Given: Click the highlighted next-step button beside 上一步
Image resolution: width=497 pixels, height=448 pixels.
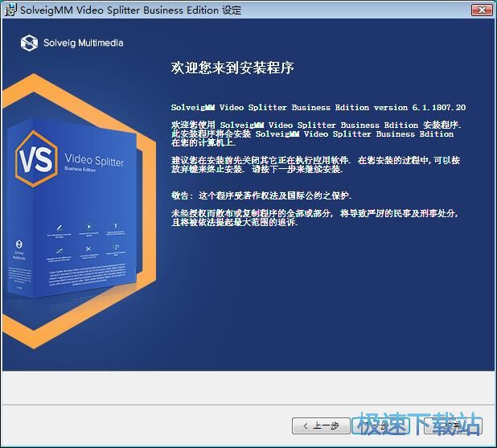Looking at the screenshot, I should [382, 425].
